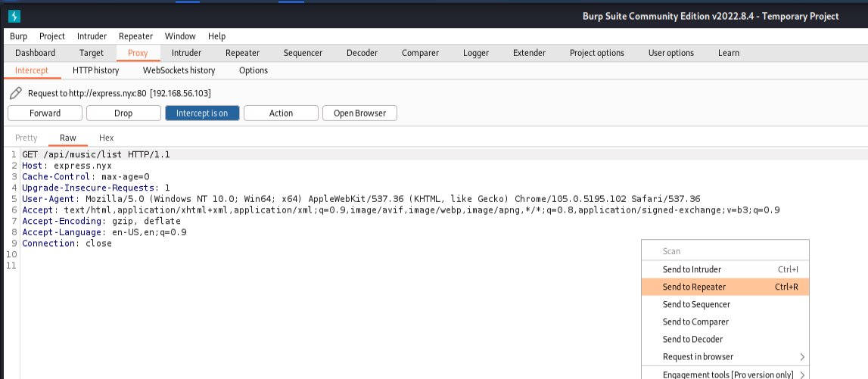Screen dimensions: 868x379
Task: Open the Project menu in menu bar
Action: [x=52, y=36]
